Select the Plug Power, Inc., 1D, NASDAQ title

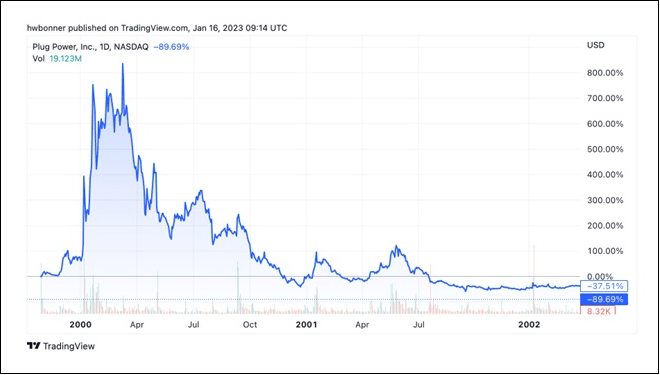click(x=90, y=47)
